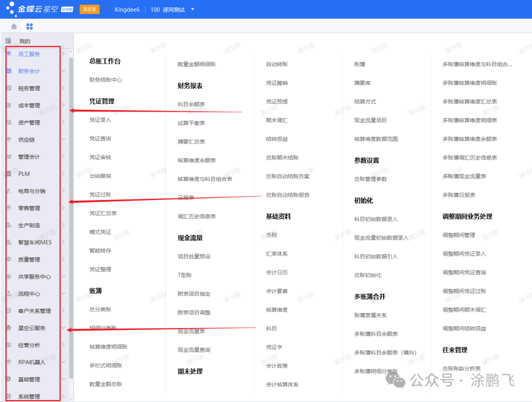
Task: Open 我的 section in sidebar
Action: tap(24, 41)
